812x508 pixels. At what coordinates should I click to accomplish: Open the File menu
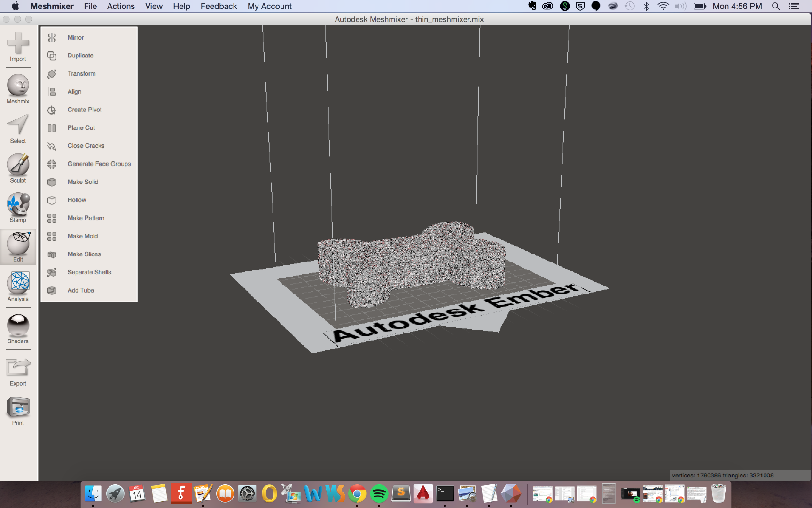(90, 6)
